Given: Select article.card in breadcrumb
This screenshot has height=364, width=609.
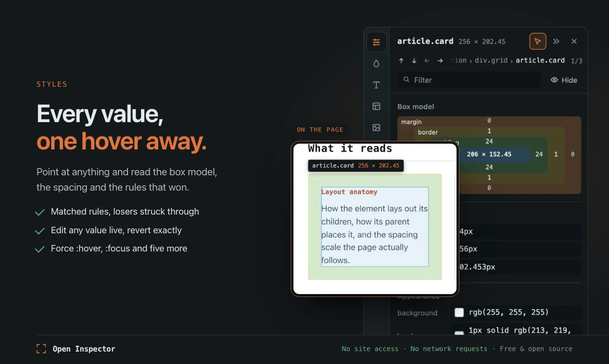Looking at the screenshot, I should pos(540,60).
